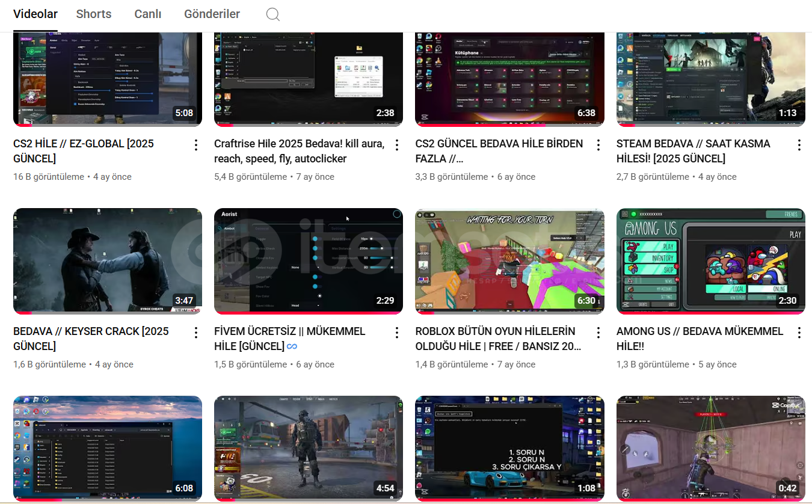
Task: Play the 2:30 Among Us thumbnail
Action: coord(711,261)
